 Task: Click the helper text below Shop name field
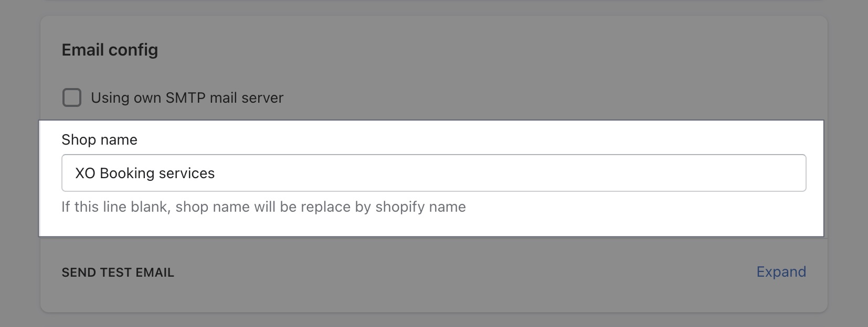click(263, 207)
